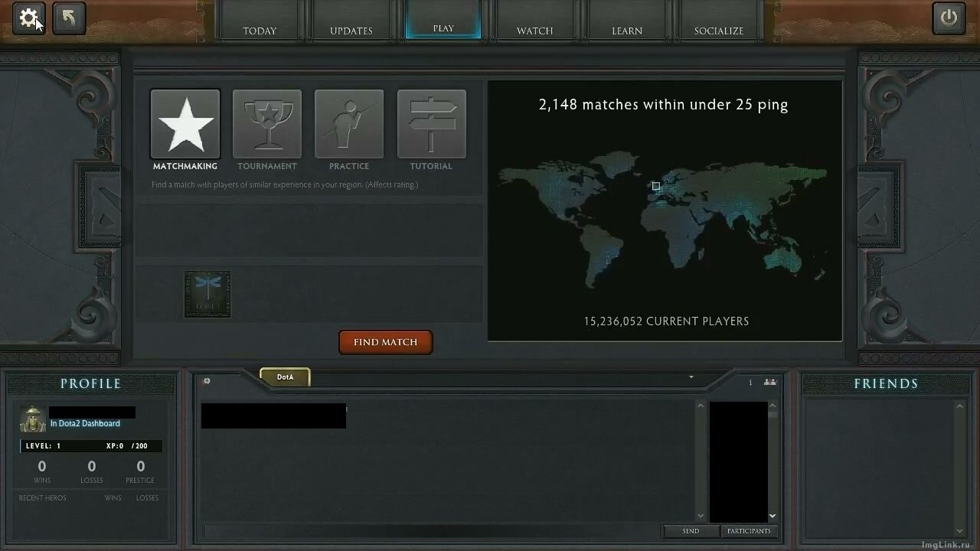980x551 pixels.
Task: Select the SOCIALIZE menu item
Action: click(718, 31)
